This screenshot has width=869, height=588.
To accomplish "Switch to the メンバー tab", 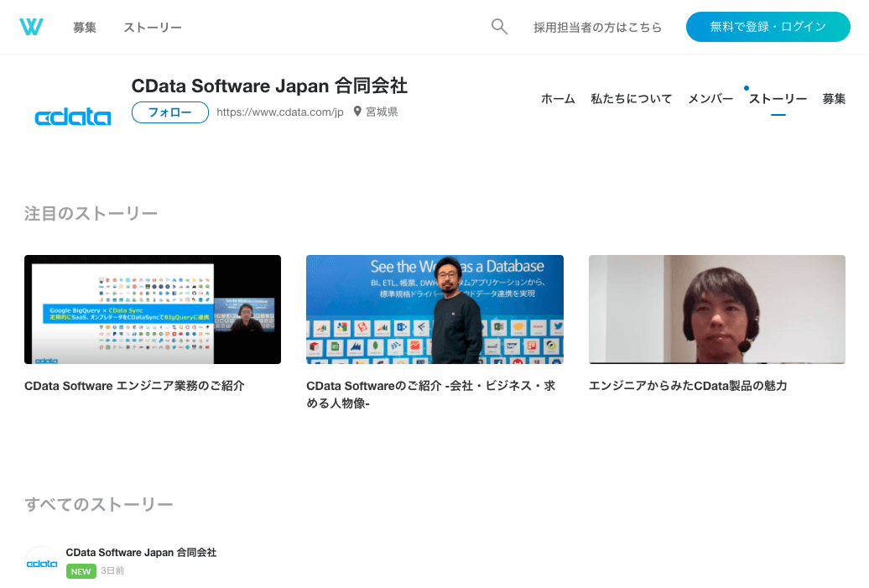I will [x=710, y=99].
